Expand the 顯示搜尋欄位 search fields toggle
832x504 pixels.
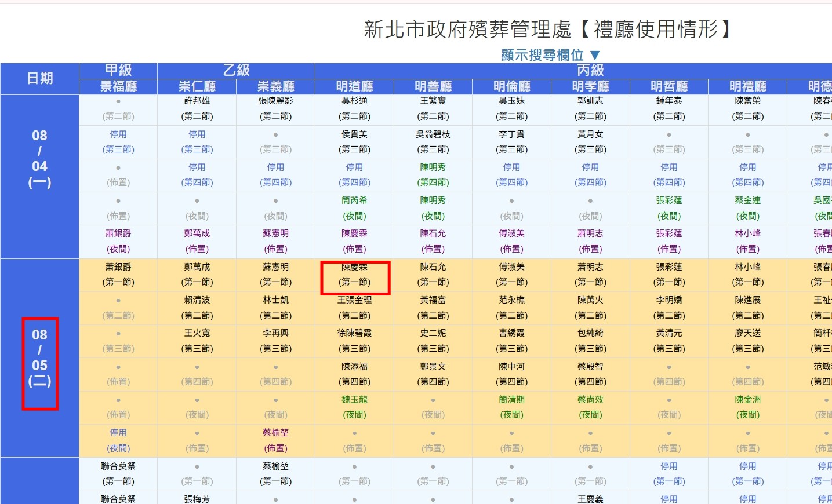coord(550,55)
